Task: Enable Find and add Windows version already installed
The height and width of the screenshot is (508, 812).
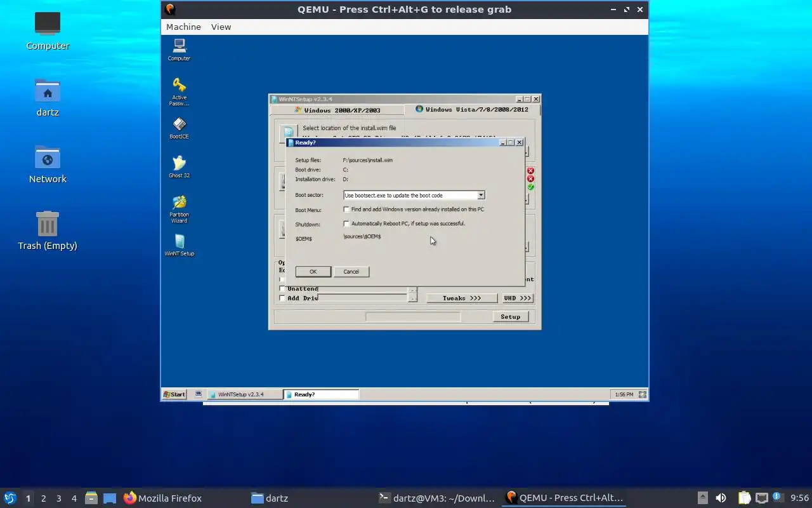Action: click(346, 209)
